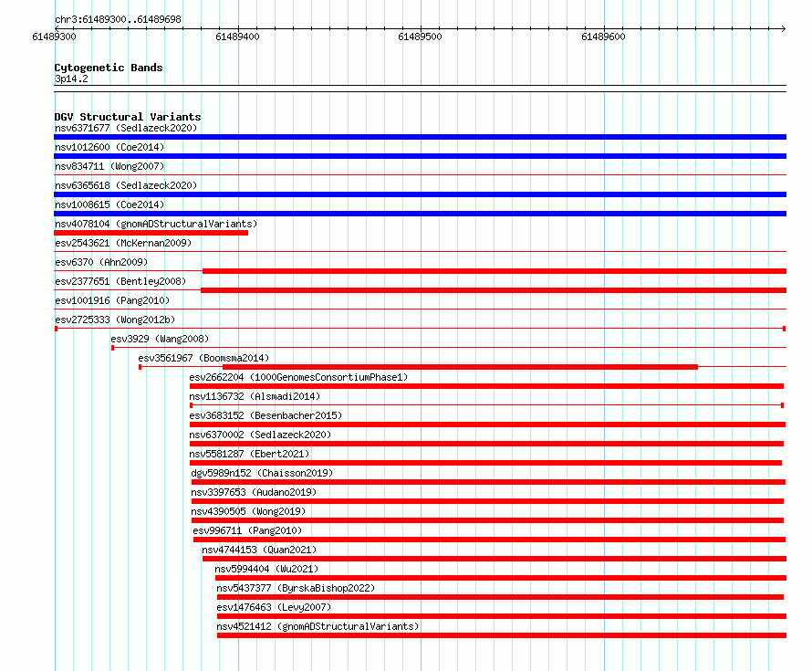
Task: Click the red bar under esv1476463
Action: point(502,616)
